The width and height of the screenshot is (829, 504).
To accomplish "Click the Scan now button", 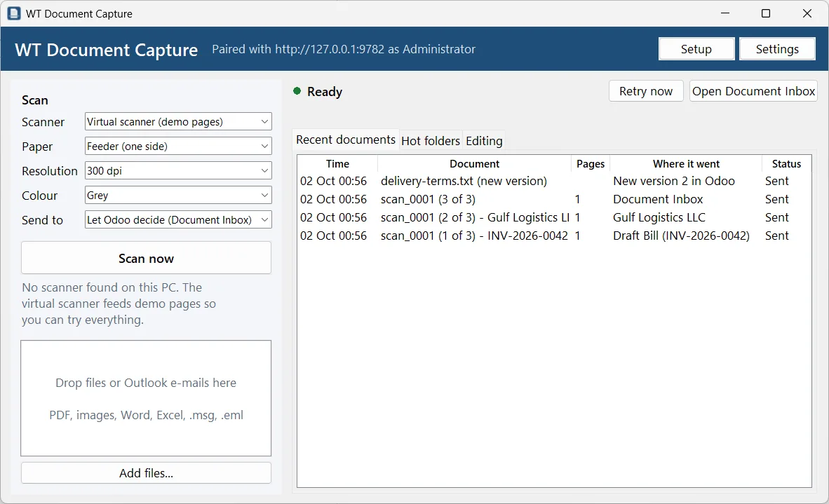I will click(x=146, y=259).
